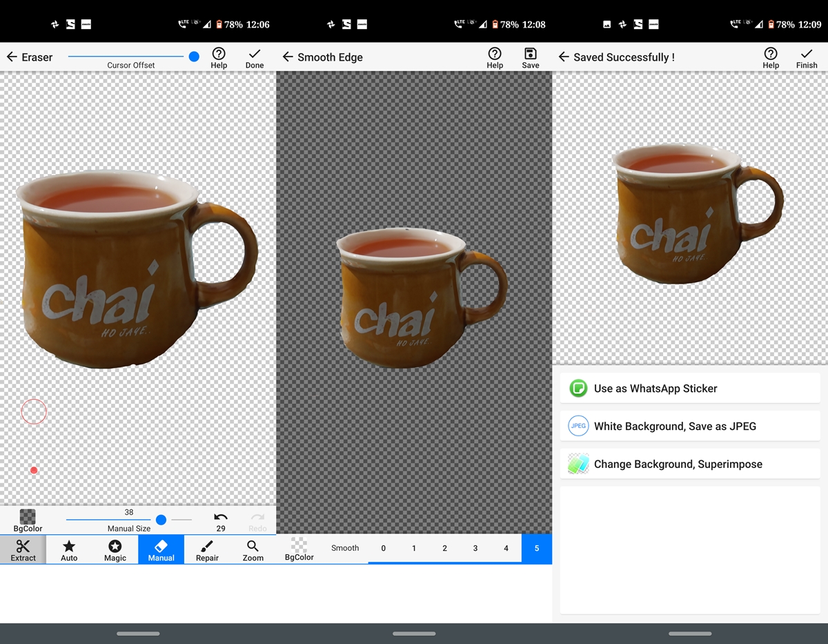Save the smoothed cutout image
This screenshot has height=644, width=828.
[x=531, y=58]
